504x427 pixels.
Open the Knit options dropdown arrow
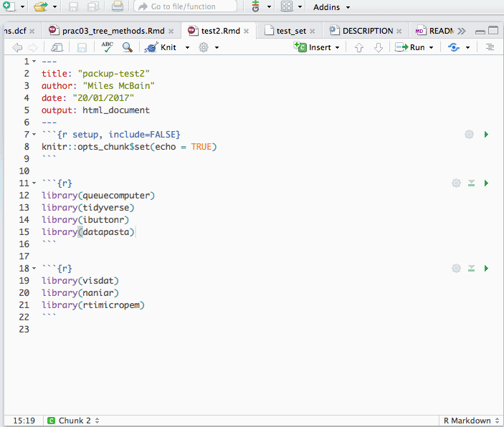pyautogui.click(x=187, y=47)
